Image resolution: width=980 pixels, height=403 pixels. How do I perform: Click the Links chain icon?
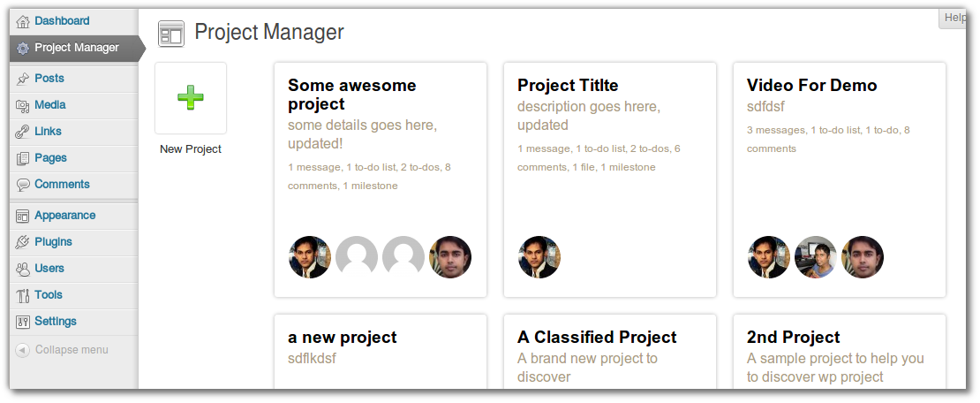[23, 132]
